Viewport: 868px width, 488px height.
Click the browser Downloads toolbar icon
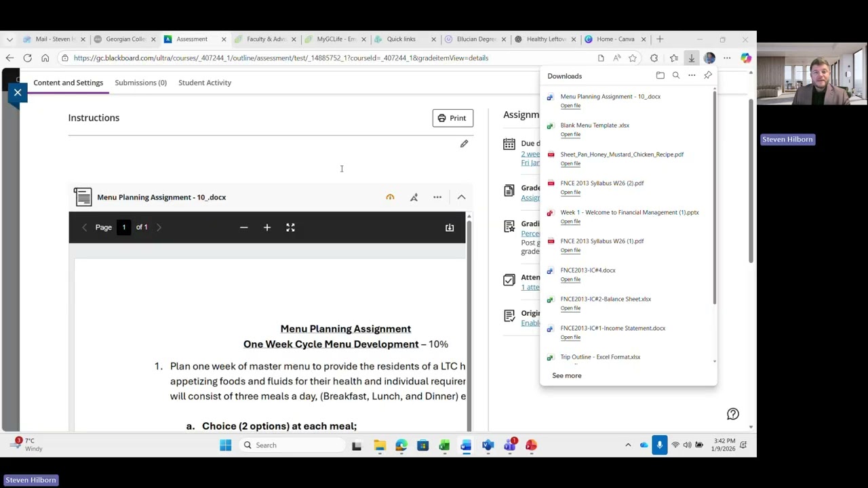click(692, 58)
